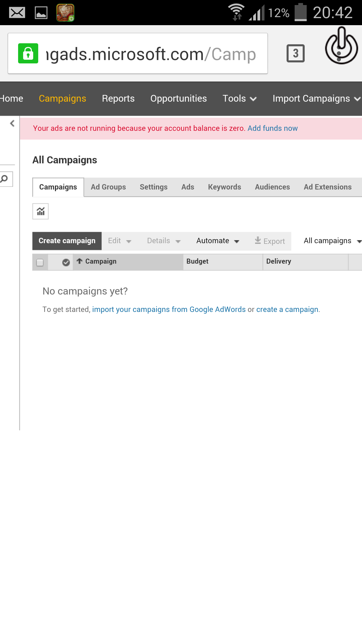This screenshot has height=644, width=362.
Task: Open the browser touch menu icon
Action: [341, 47]
